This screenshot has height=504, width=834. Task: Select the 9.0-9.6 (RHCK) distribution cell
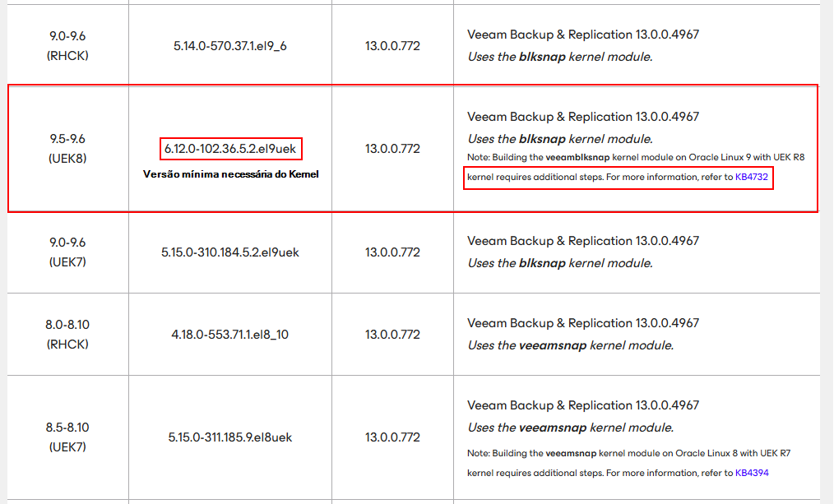click(68, 46)
